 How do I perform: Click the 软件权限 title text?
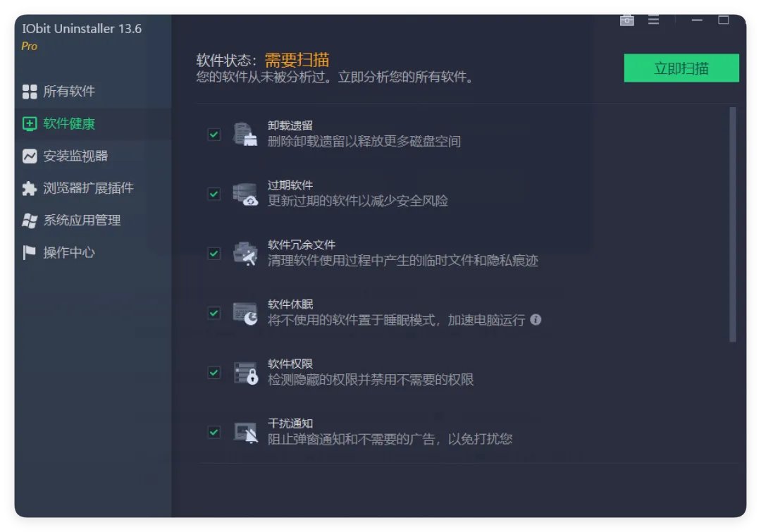[x=290, y=364]
